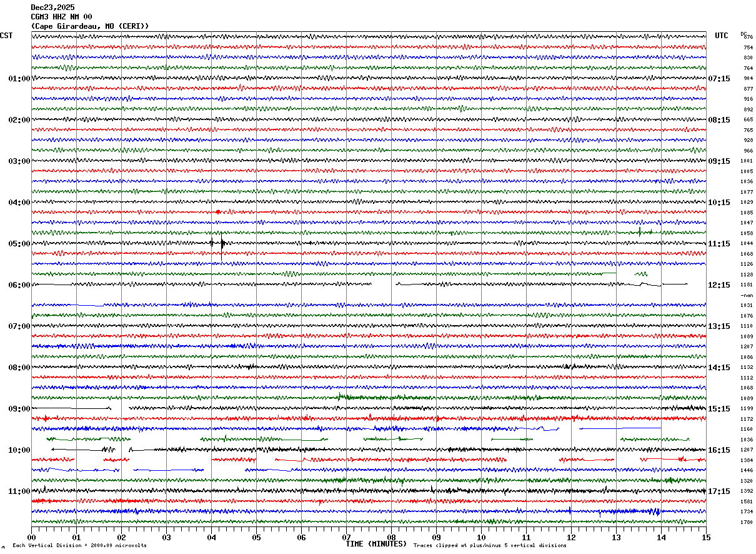Image resolution: width=756 pixels, height=554 pixels.
Task: Click minute tick label 09 on time axis
Action: [436, 537]
